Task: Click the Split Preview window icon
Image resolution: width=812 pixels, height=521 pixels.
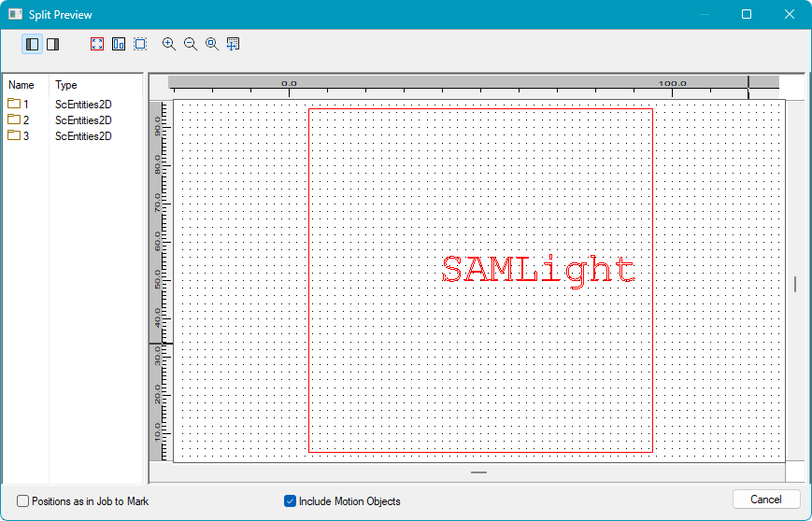Action: pos(16,14)
